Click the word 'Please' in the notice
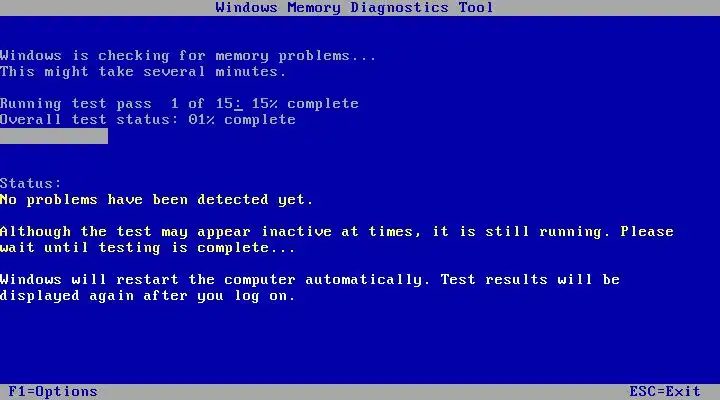Image resolution: width=720 pixels, height=400 pixels. [647, 231]
